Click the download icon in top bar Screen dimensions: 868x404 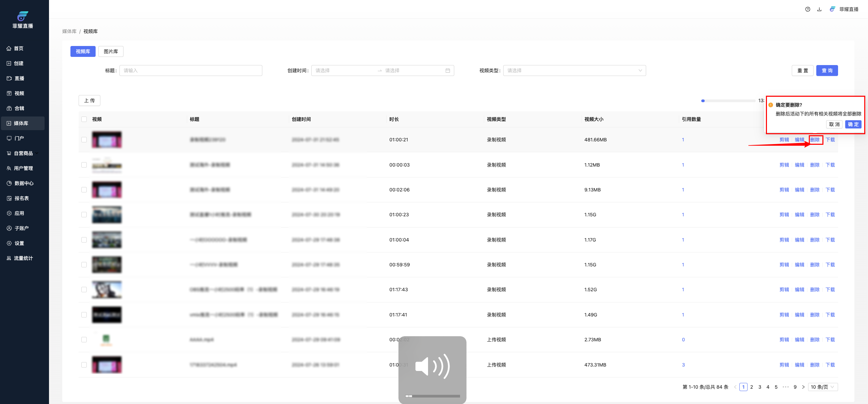point(819,9)
